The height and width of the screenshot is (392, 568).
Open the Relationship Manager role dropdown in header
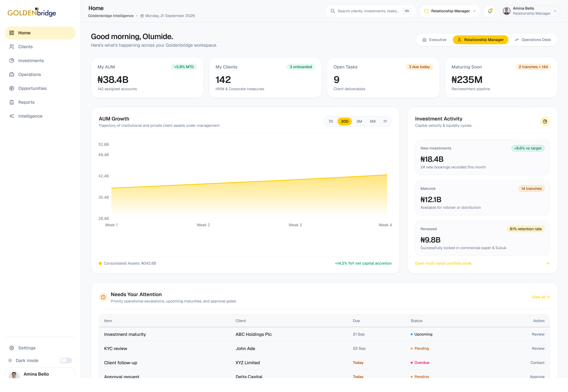point(450,11)
